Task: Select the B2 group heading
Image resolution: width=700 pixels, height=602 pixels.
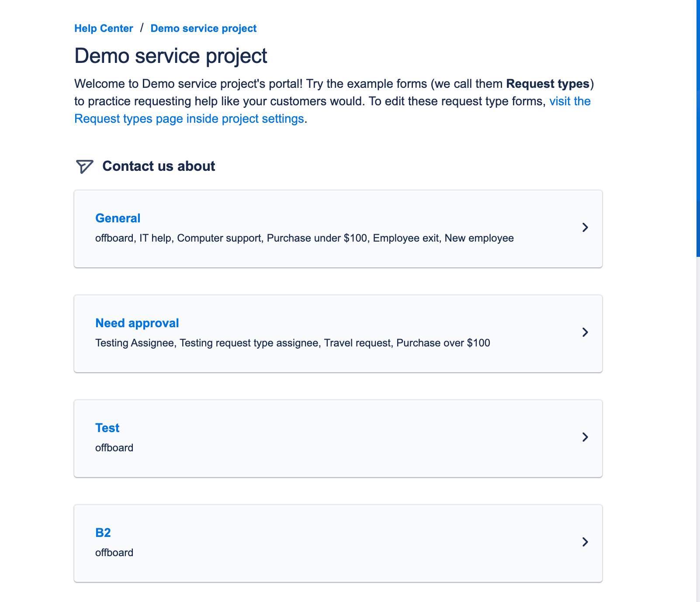Action: (103, 533)
